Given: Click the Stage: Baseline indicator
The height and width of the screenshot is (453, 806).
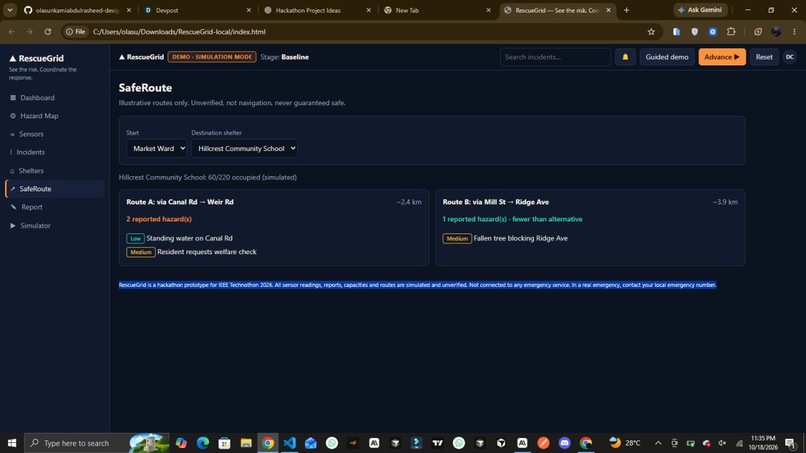Looking at the screenshot, I should coord(284,57).
